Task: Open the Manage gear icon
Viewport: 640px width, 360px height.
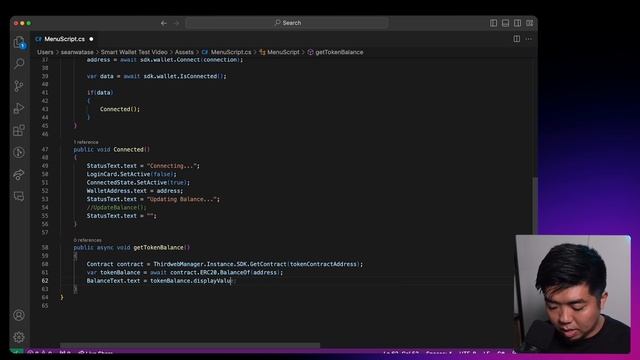Action: 19,337
